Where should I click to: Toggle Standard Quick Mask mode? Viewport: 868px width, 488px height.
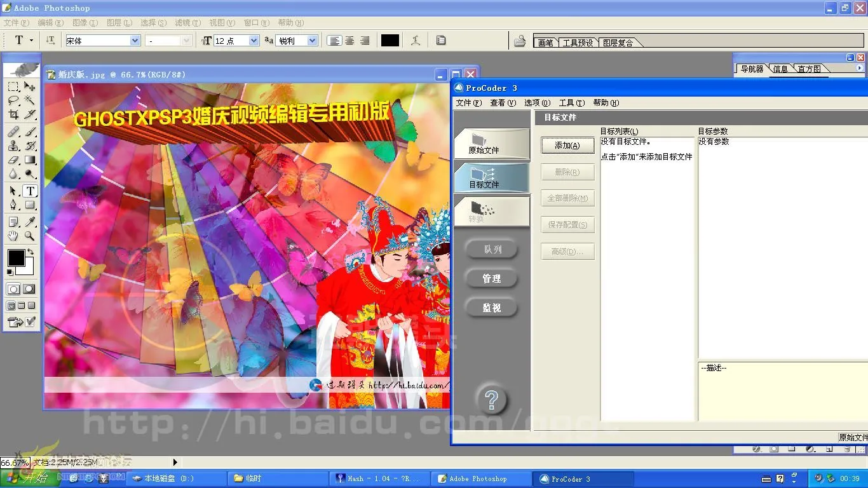coord(13,288)
